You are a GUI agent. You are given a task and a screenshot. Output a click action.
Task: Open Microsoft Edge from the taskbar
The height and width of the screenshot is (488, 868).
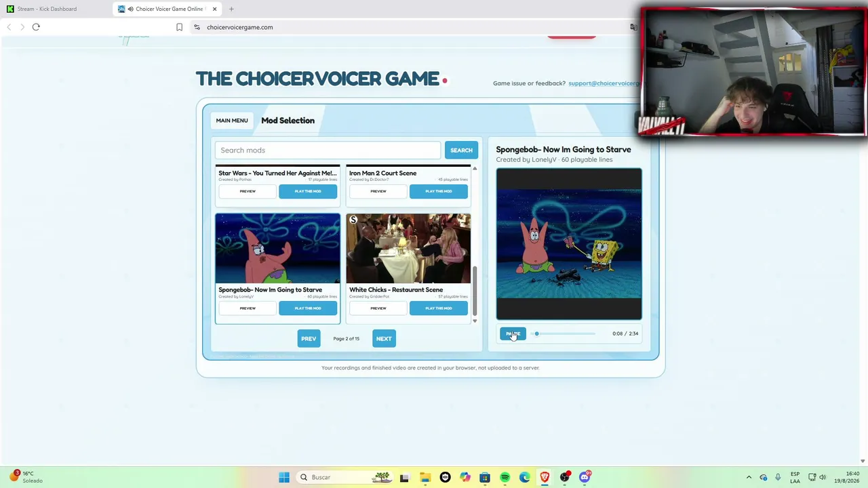[x=525, y=477]
